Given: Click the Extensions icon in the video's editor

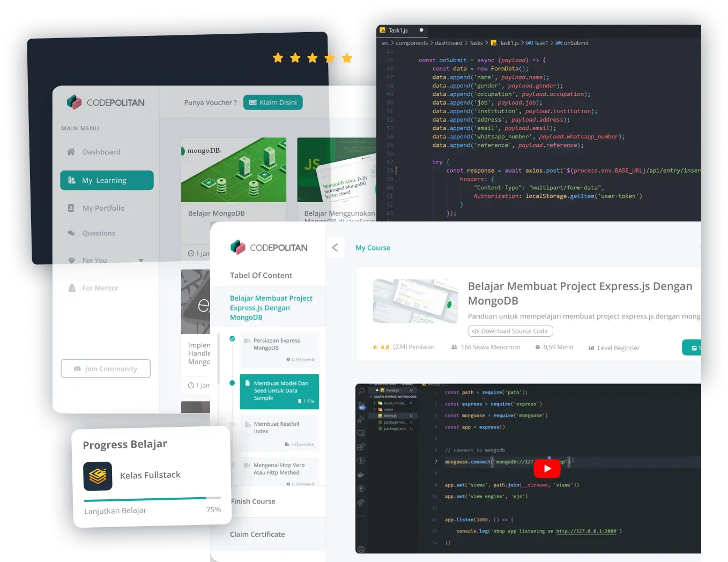Looking at the screenshot, I should [361, 447].
